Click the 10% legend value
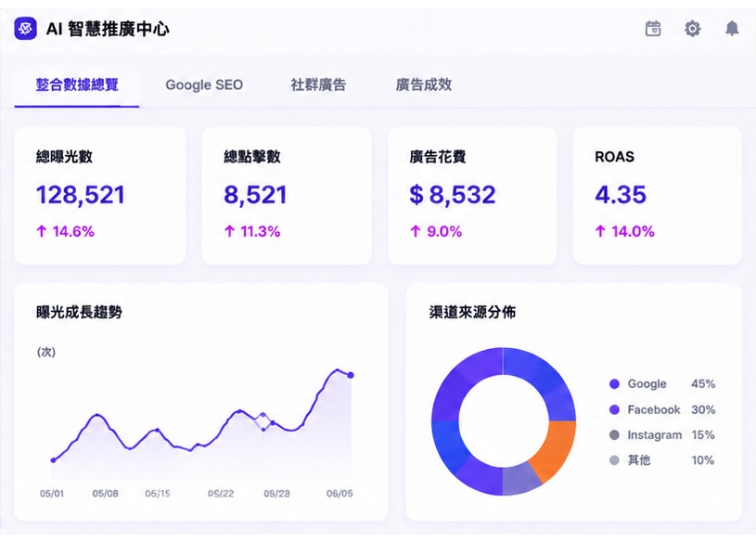The height and width of the screenshot is (543, 756). tap(702, 460)
